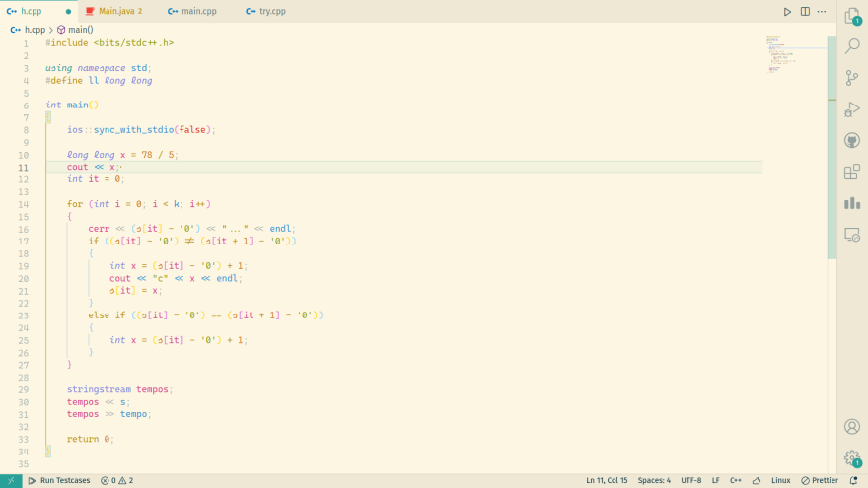Click line number 14 in gutter
This screenshot has height=488, width=868.
click(24, 204)
